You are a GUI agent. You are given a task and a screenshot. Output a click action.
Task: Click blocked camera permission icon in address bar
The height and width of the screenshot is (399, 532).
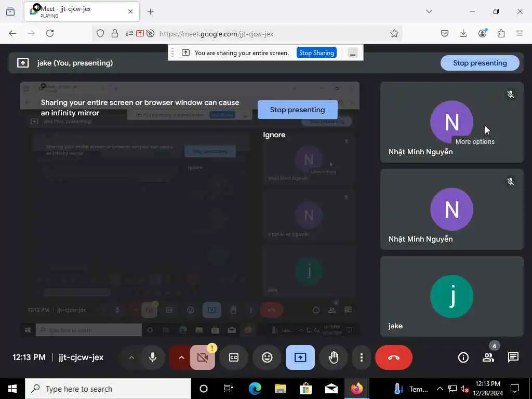[x=150, y=33]
